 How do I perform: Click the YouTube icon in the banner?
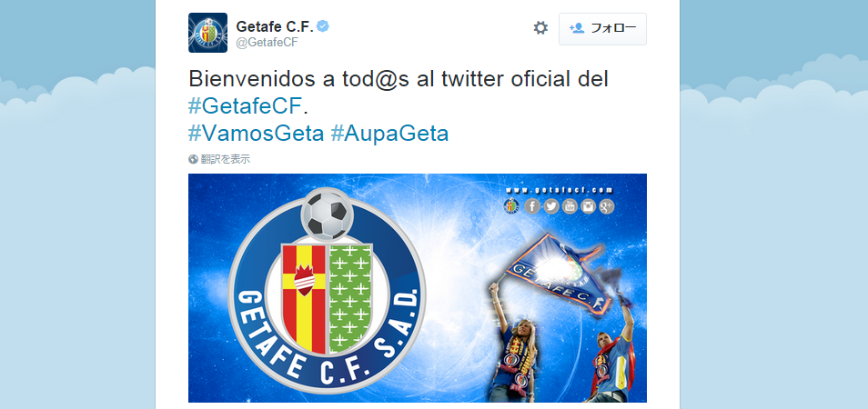pos(570,206)
